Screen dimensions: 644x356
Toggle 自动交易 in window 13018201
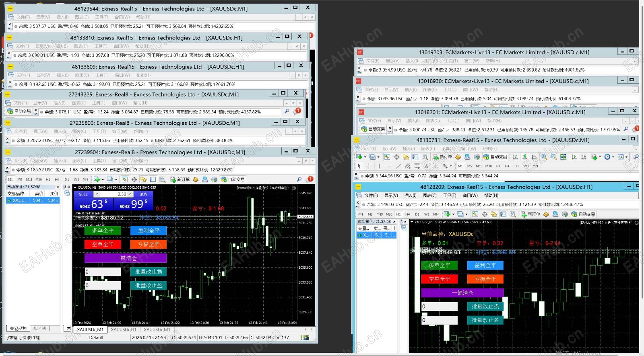[x=373, y=129]
